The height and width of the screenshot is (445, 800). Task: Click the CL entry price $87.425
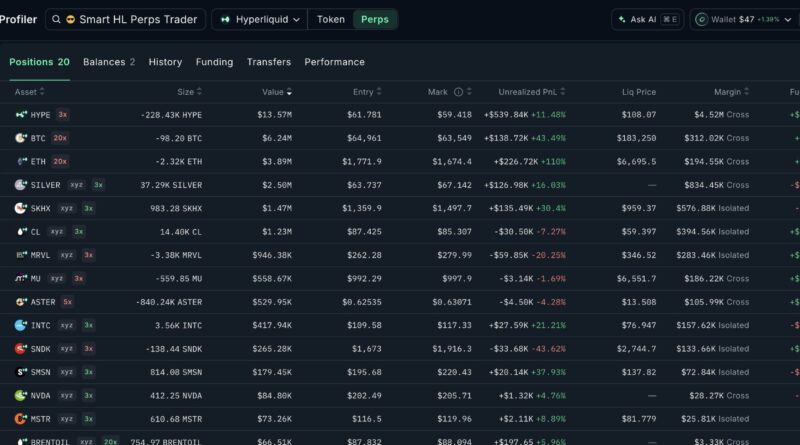coord(364,232)
